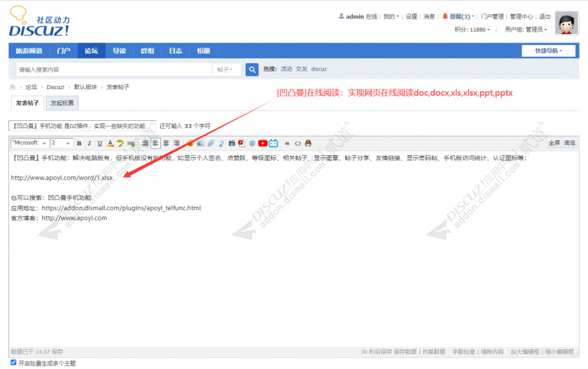Viewport: 588px width, 369px height.
Task: Apply bold formatting in editor
Action: [x=79, y=143]
